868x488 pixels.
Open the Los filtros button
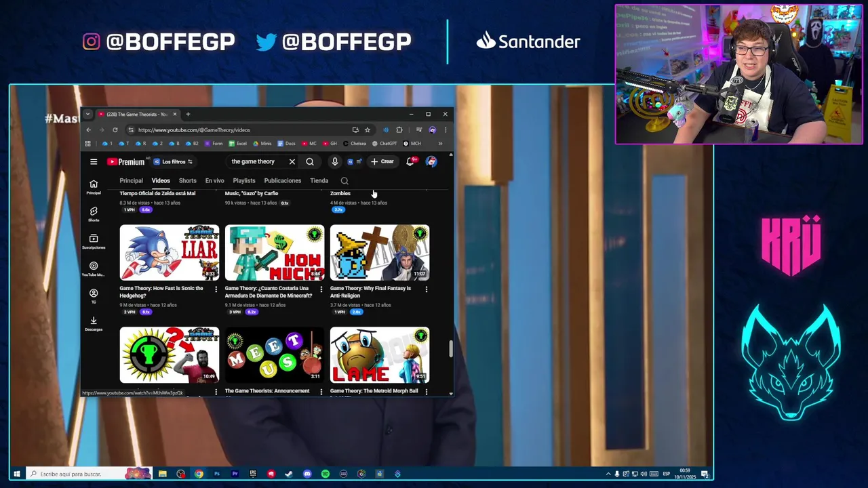coord(173,162)
